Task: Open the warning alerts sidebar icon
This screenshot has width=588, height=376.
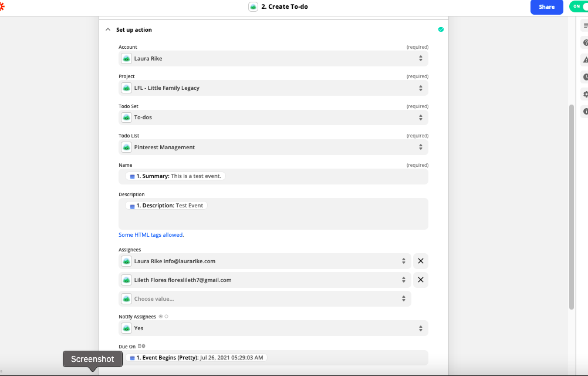Action: (585, 60)
